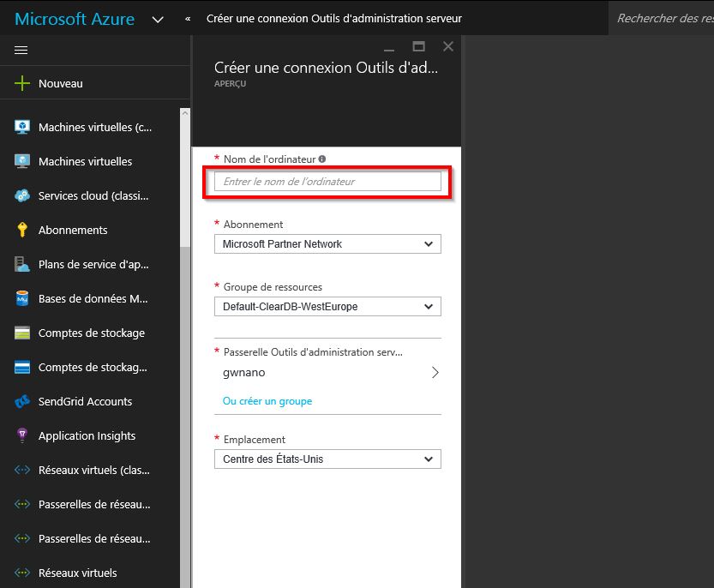Click the info icon beside Nom de l'ordinateur
The image size is (714, 588).
coord(322,159)
